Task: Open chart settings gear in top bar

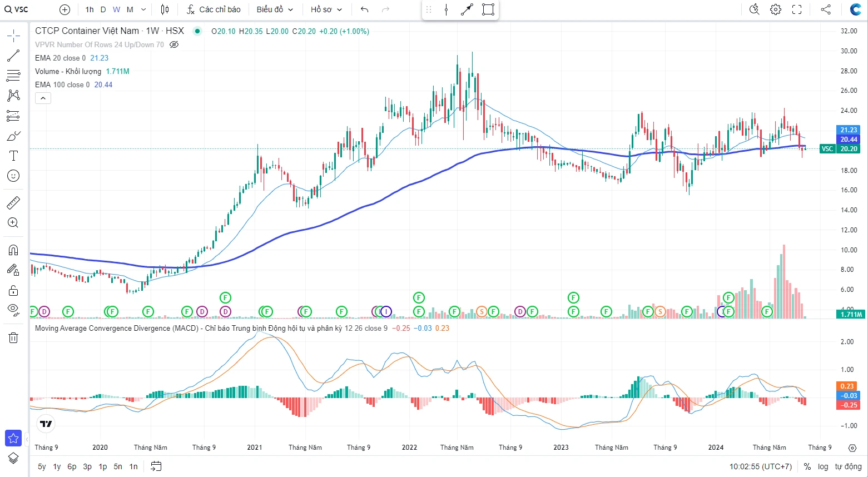Action: (776, 9)
